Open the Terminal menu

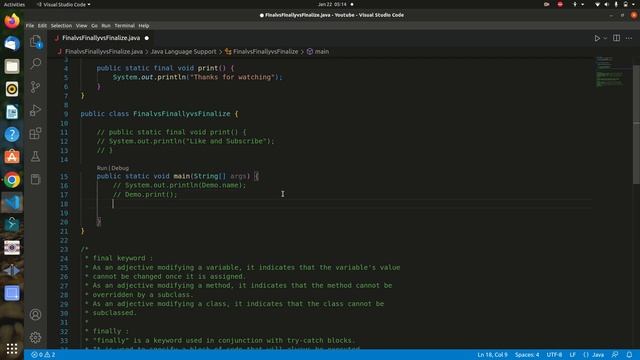click(x=124, y=25)
